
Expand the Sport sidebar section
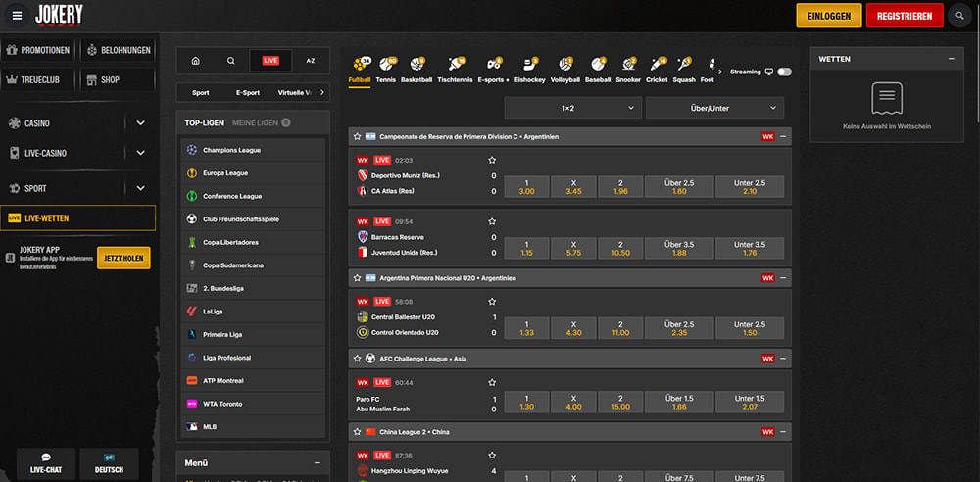coord(140,188)
